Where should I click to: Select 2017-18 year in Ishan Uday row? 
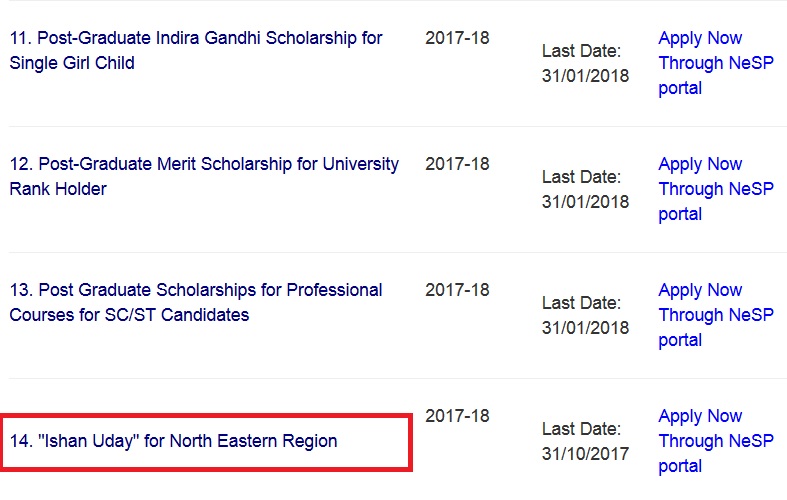457,417
